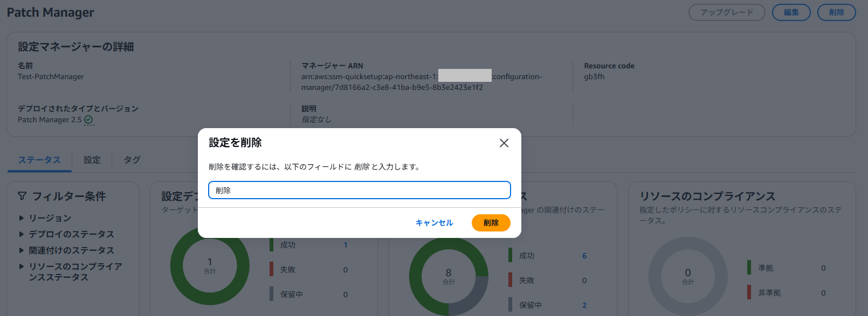Open the 設定 tab
The width and height of the screenshot is (868, 316).
92,160
